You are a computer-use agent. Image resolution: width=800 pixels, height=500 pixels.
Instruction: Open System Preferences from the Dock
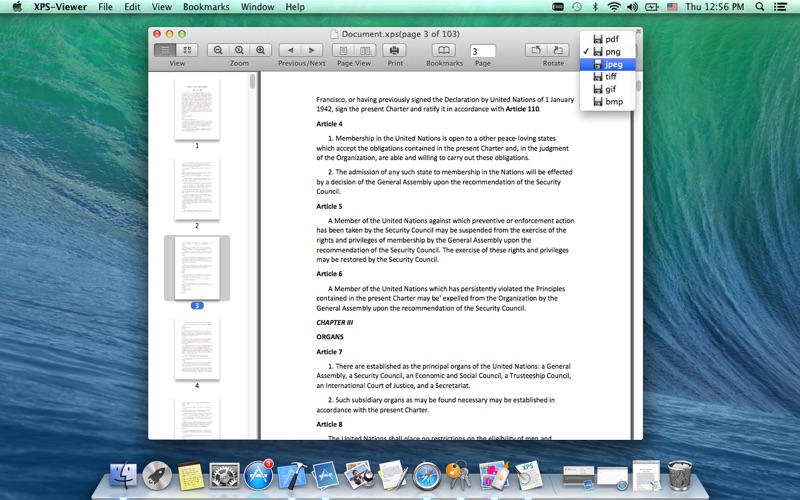click(224, 476)
